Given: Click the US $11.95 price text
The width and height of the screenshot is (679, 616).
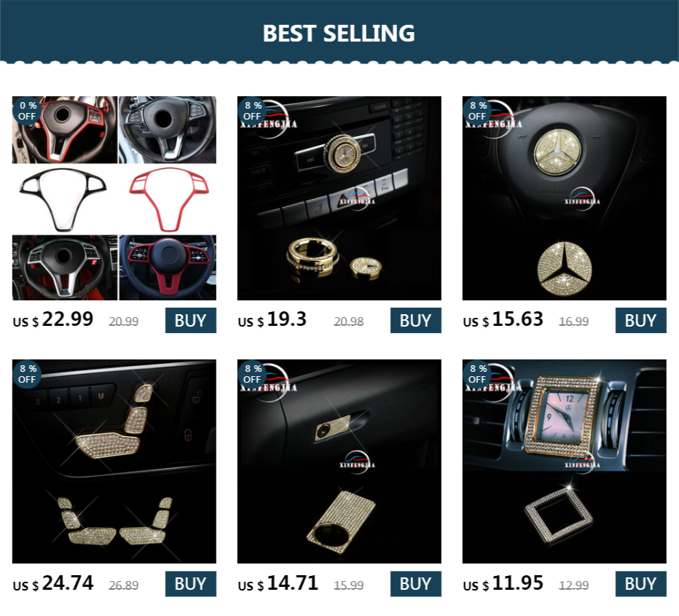Looking at the screenshot, I should (x=503, y=583).
